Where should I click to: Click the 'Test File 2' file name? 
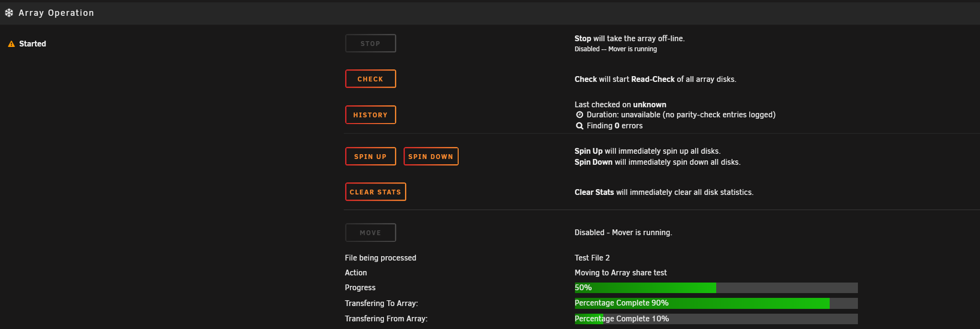pos(592,258)
